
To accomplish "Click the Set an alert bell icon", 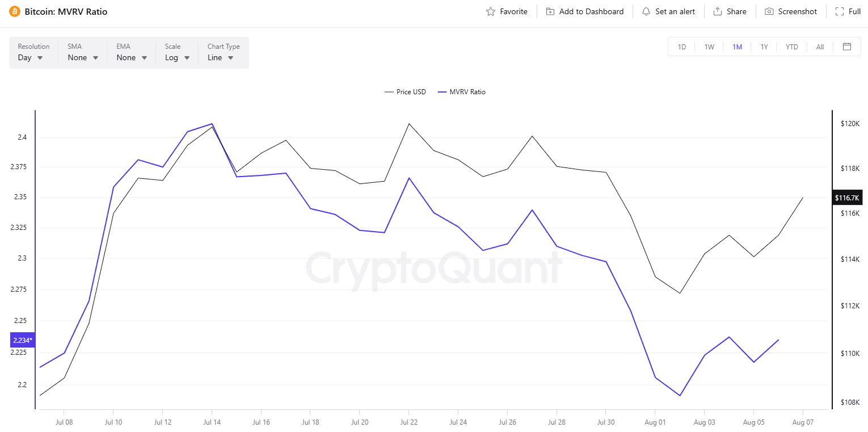I will 646,11.
